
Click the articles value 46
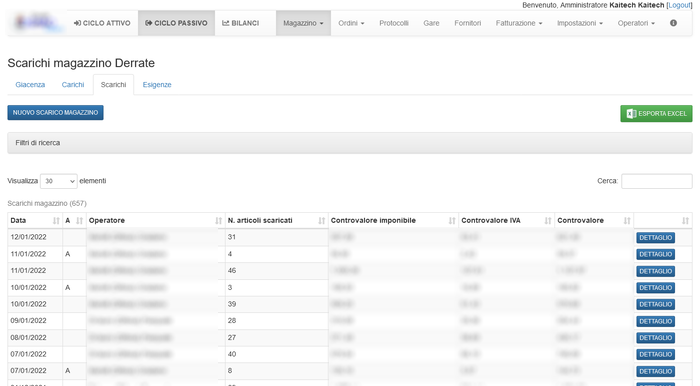click(232, 270)
